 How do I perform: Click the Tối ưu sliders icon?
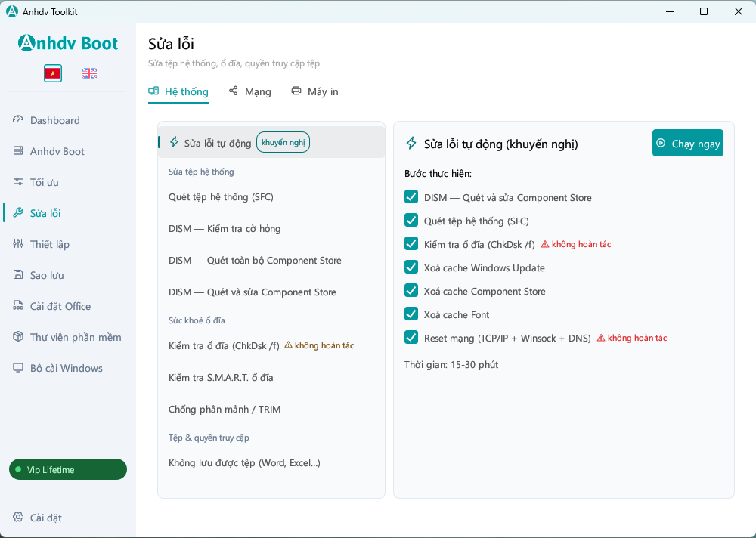[x=18, y=182]
